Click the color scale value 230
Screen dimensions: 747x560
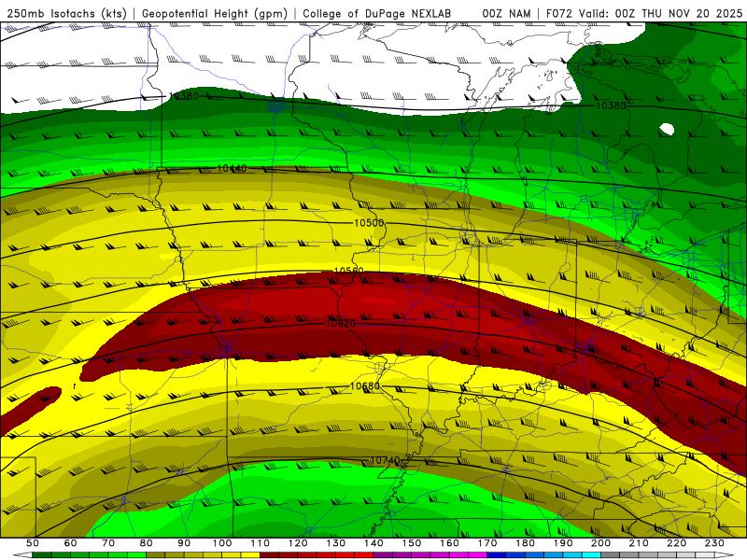(714, 543)
